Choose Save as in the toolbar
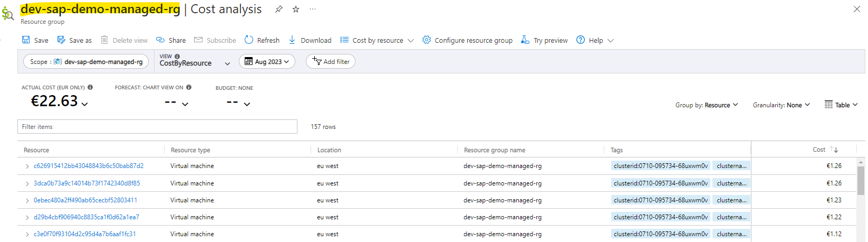868x242 pixels. 74,40
